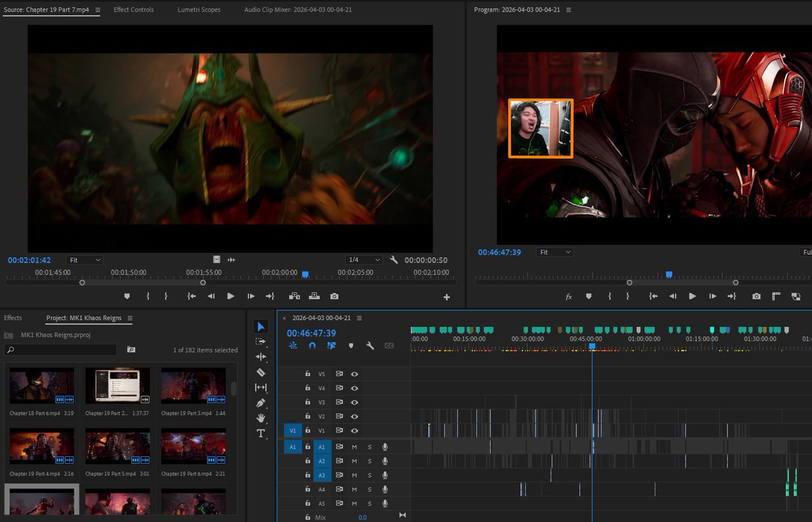The height and width of the screenshot is (522, 812).
Task: Hide track V5 output eye
Action: (354, 374)
